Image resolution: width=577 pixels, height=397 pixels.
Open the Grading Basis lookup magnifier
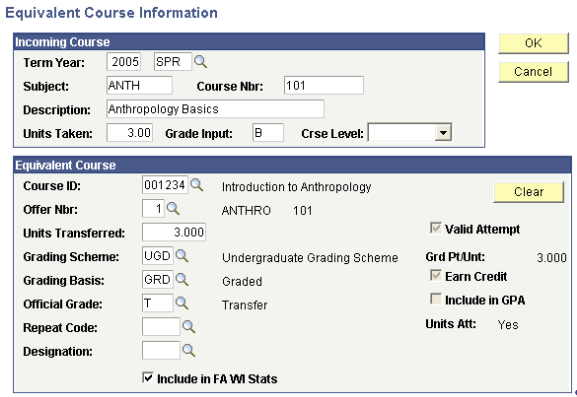click(182, 280)
